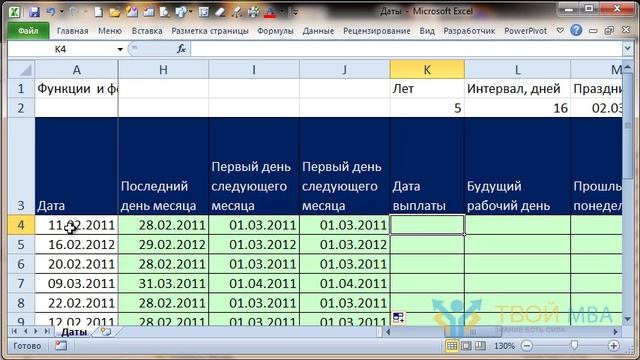Click inside the formula bar
The width and height of the screenshot is (640, 360).
pyautogui.click(x=406, y=49)
